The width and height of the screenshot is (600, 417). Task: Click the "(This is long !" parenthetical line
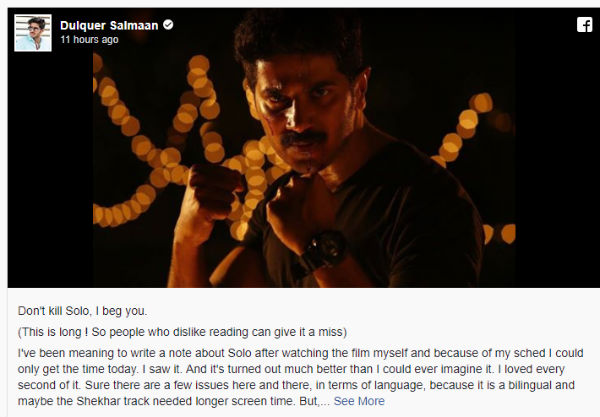(182, 332)
